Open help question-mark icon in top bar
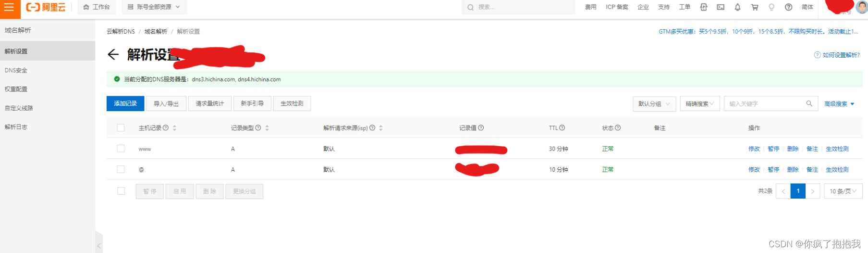Viewport: 868px width, 253px height. coord(789,7)
